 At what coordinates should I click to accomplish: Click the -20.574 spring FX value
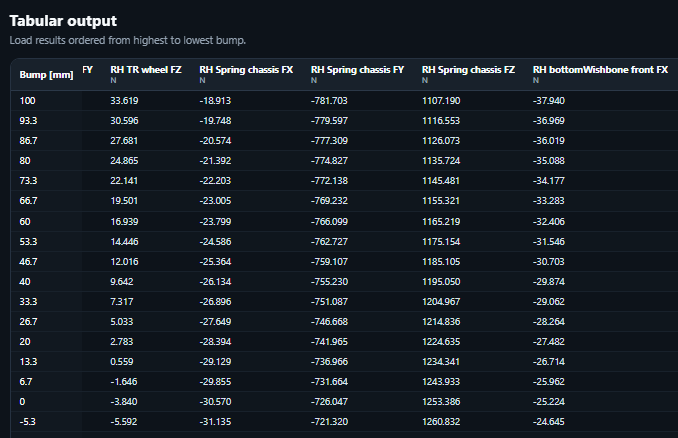pyautogui.click(x=215, y=141)
